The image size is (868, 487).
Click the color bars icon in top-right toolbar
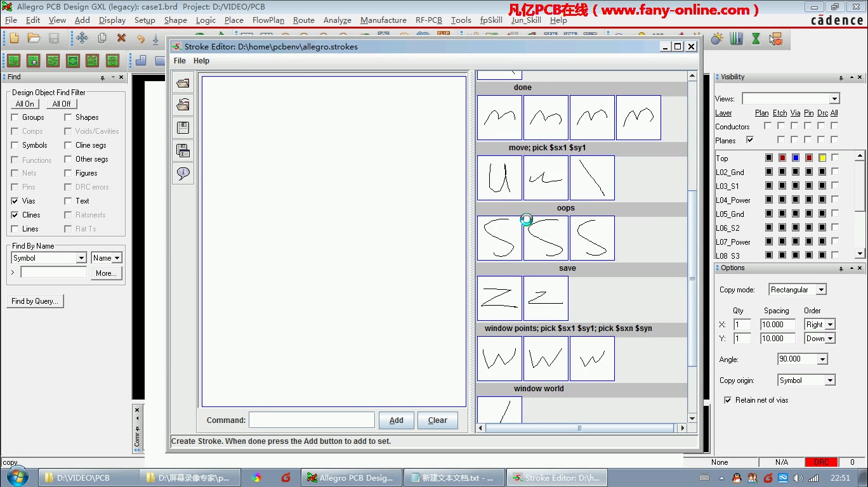click(736, 39)
